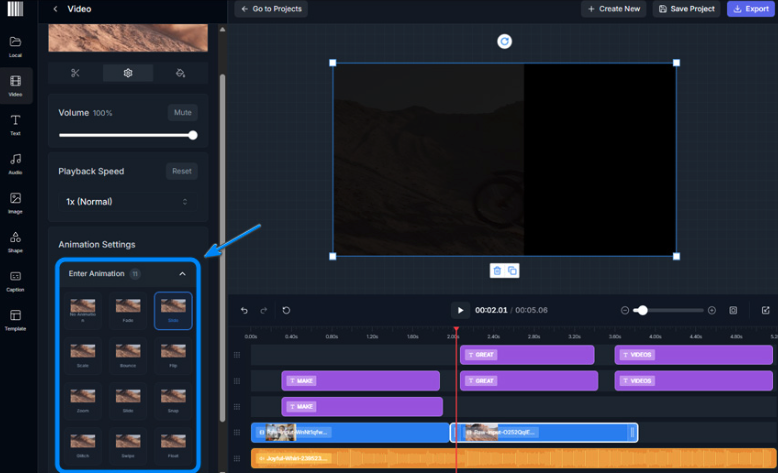
Task: Switch to the gear settings tab
Action: pyautogui.click(x=128, y=73)
